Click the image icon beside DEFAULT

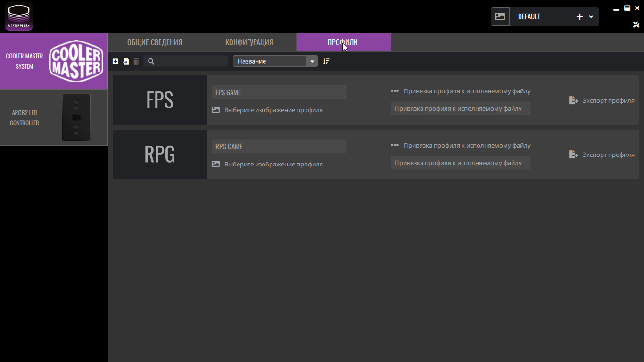coord(500,16)
